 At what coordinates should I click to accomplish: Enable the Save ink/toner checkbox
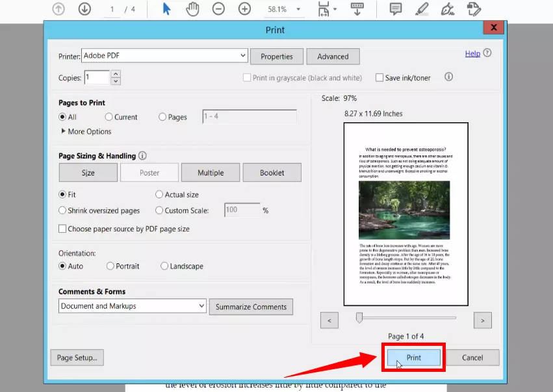tap(379, 77)
